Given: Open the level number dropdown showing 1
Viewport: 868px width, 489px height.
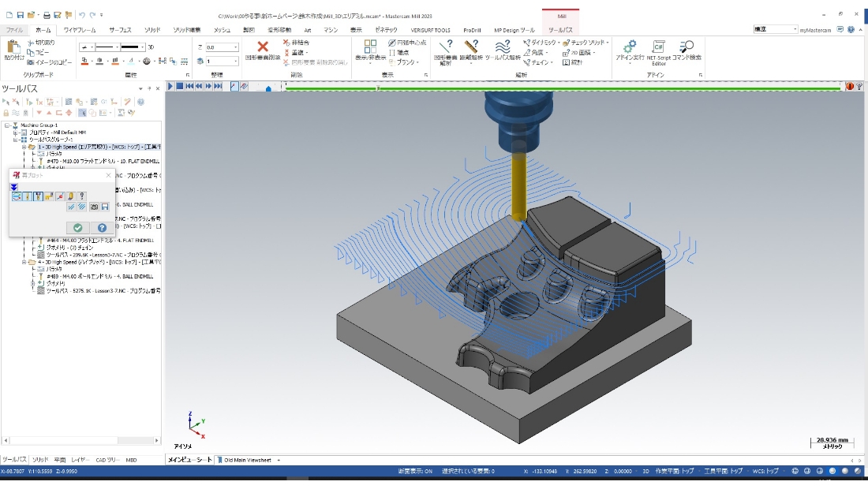Looking at the screenshot, I should pyautogui.click(x=235, y=62).
